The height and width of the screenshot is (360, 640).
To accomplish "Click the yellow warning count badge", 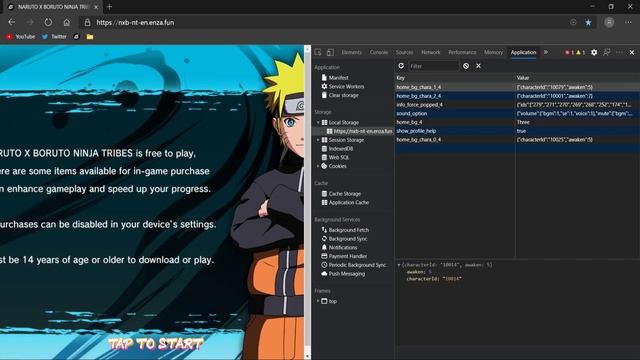I will pyautogui.click(x=580, y=52).
